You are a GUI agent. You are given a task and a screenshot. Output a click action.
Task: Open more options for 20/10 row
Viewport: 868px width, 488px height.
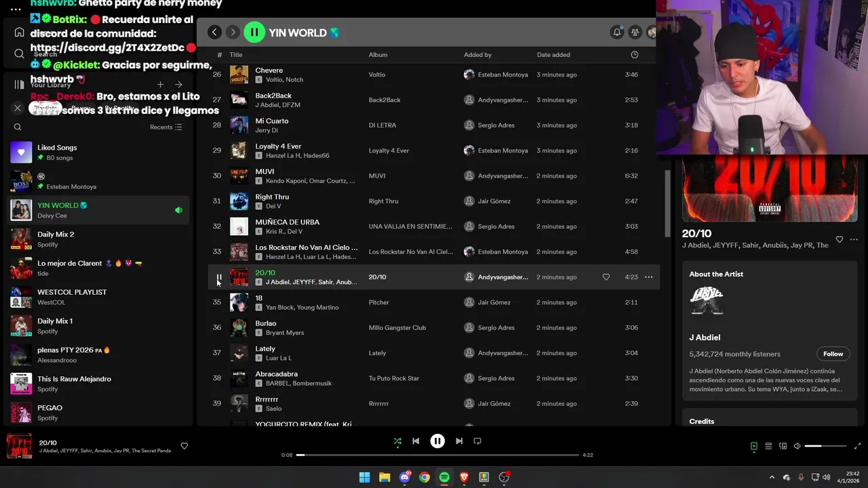coord(649,277)
